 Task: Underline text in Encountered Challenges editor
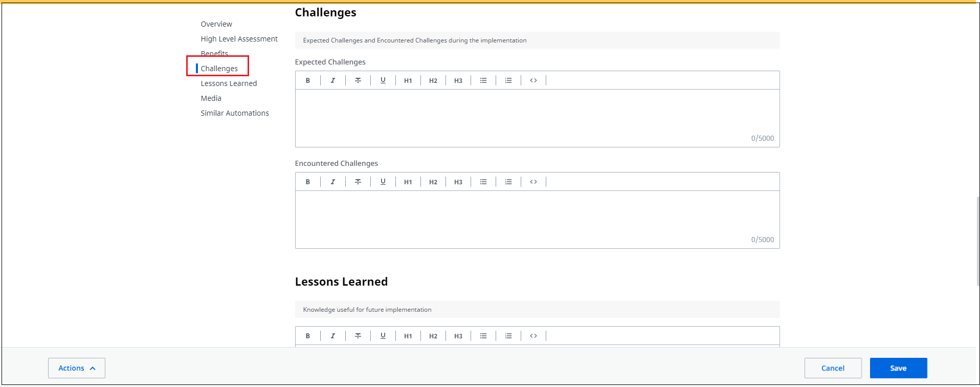383,182
